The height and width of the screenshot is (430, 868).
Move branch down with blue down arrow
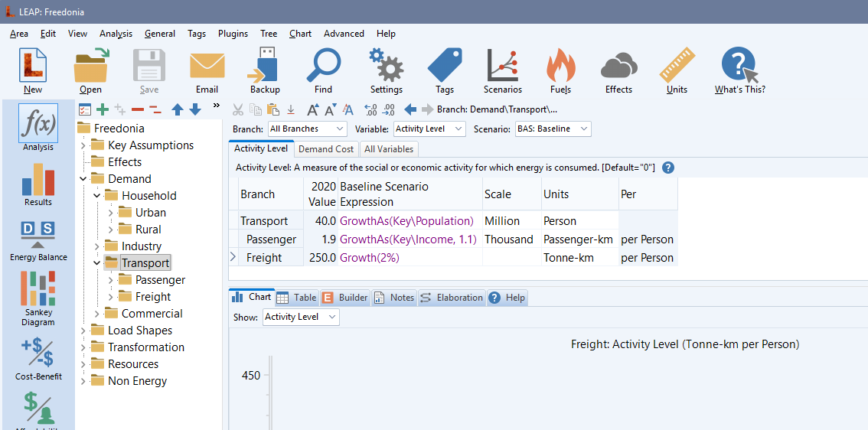point(195,109)
